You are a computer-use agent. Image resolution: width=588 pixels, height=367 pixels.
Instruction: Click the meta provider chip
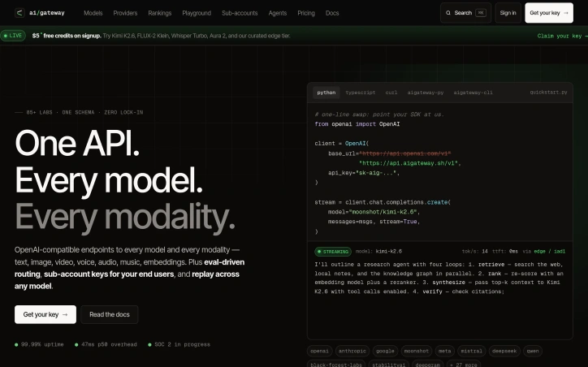(445, 352)
